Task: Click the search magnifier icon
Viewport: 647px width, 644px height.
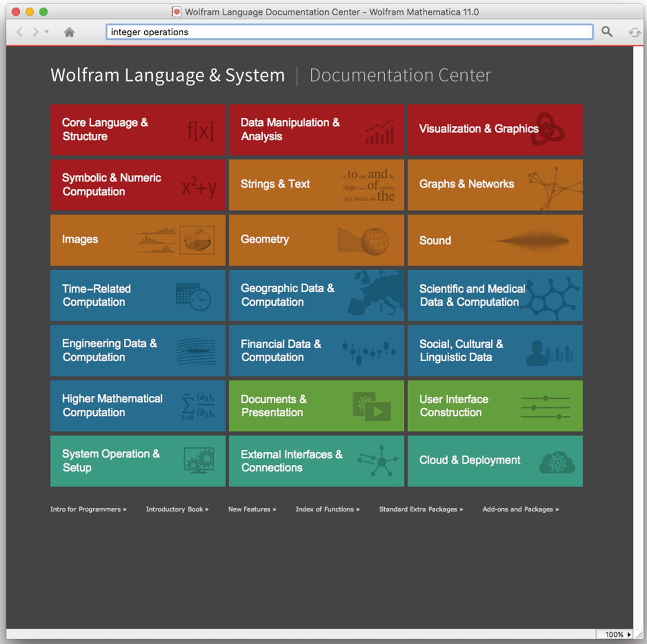Action: pos(607,32)
